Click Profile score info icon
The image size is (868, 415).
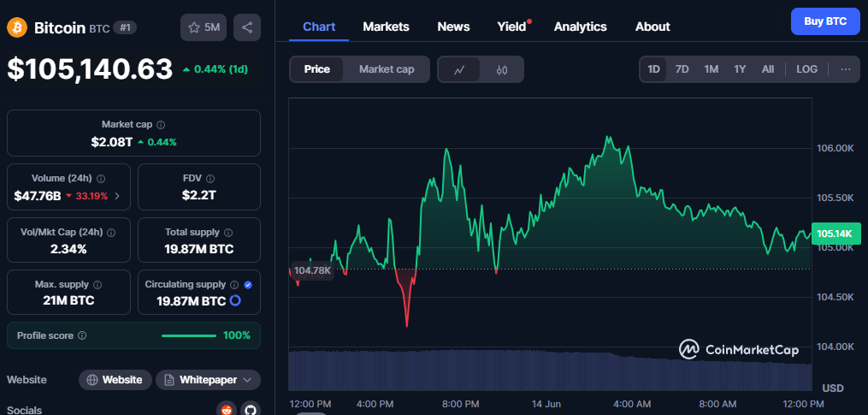tap(82, 335)
